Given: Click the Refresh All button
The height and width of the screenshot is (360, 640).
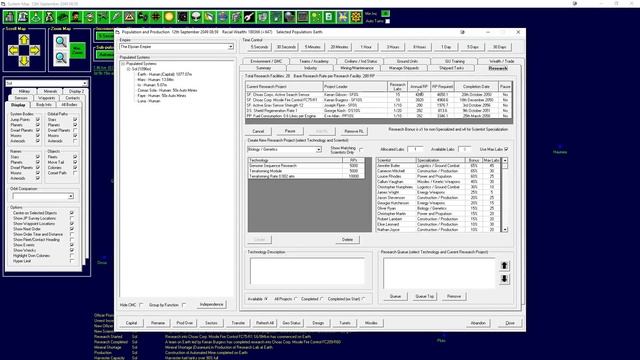Looking at the screenshot, I should click(x=265, y=323).
